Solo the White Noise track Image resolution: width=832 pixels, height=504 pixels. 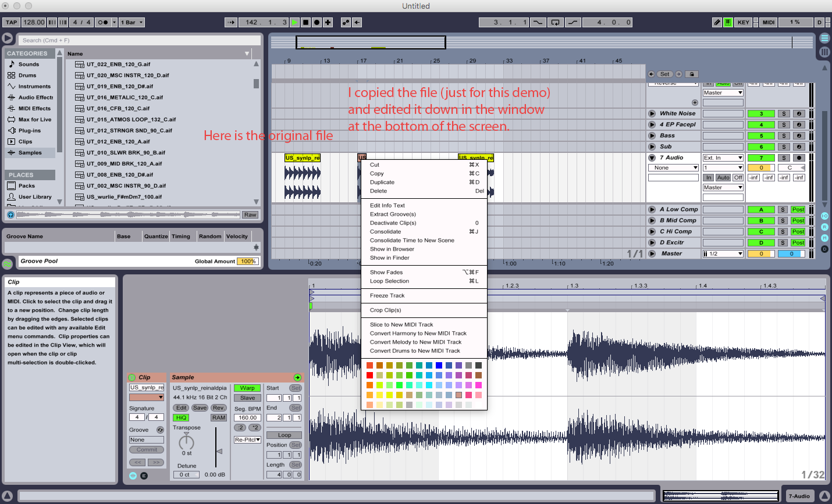click(x=784, y=113)
